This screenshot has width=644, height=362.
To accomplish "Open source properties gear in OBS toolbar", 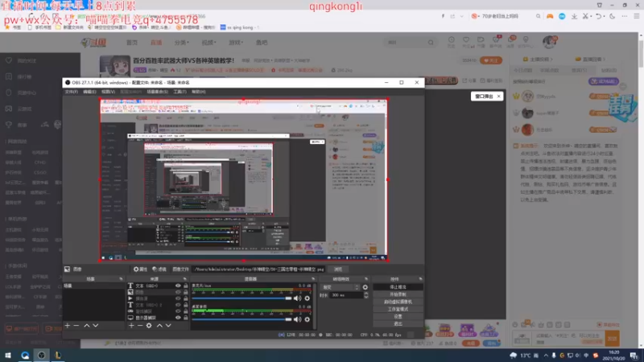I will tap(140, 269).
